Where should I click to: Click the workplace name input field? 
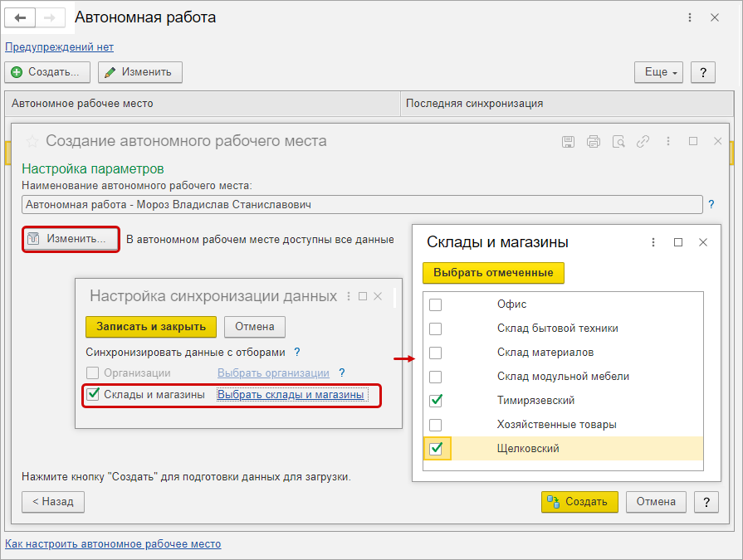click(361, 203)
